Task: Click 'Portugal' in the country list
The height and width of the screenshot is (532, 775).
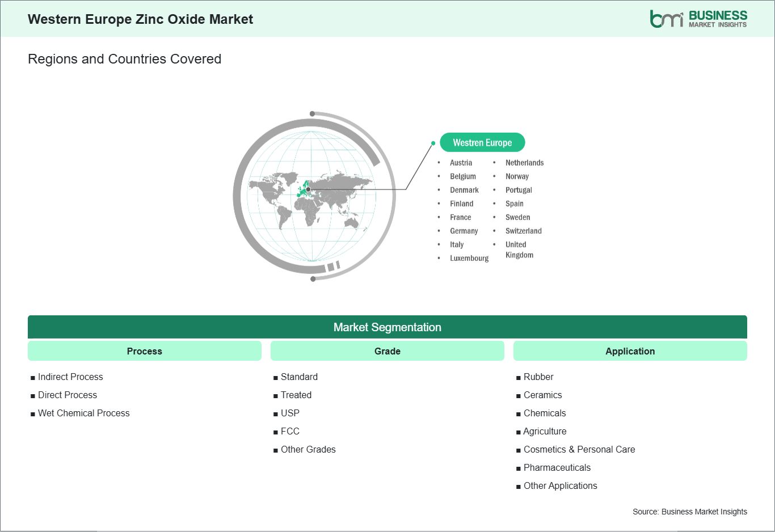Action: tap(519, 190)
